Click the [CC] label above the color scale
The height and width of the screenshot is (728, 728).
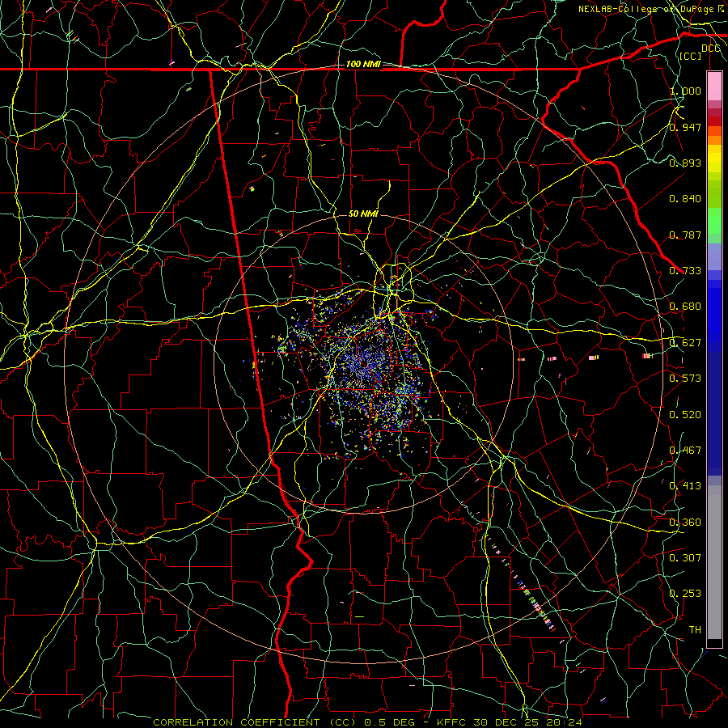coord(691,56)
